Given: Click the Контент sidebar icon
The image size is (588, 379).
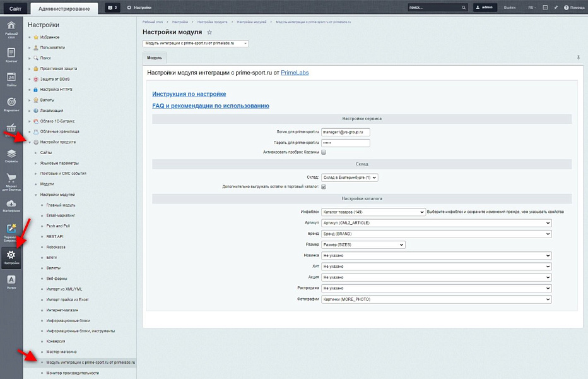Looking at the screenshot, I should click(11, 56).
